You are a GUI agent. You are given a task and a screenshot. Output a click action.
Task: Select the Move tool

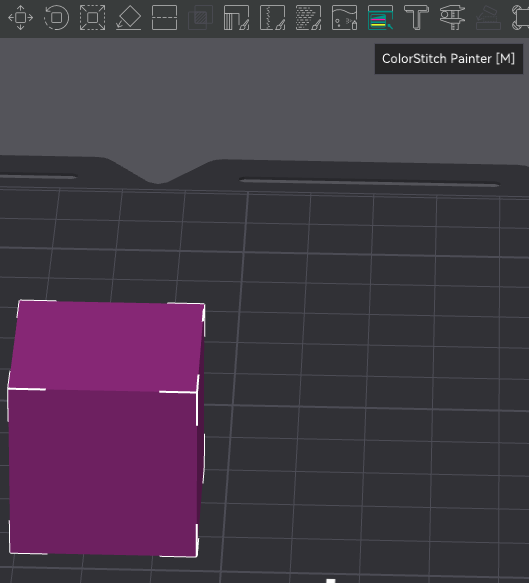click(20, 17)
